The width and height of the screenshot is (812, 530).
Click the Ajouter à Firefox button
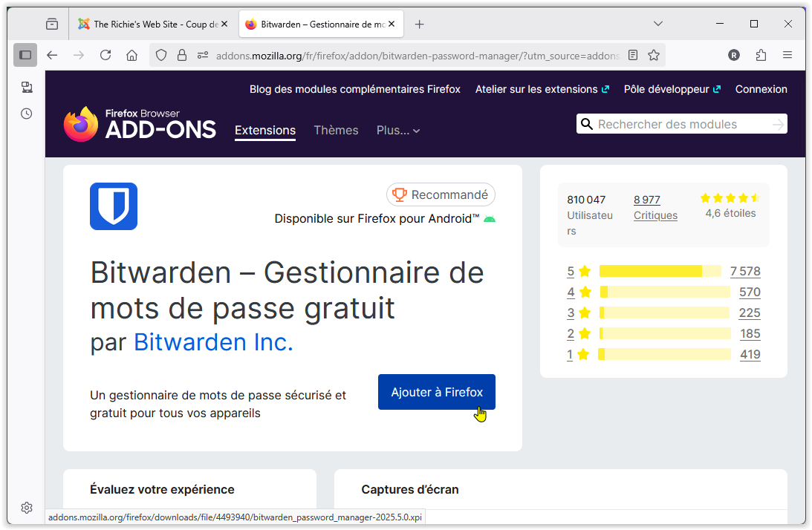tap(437, 392)
